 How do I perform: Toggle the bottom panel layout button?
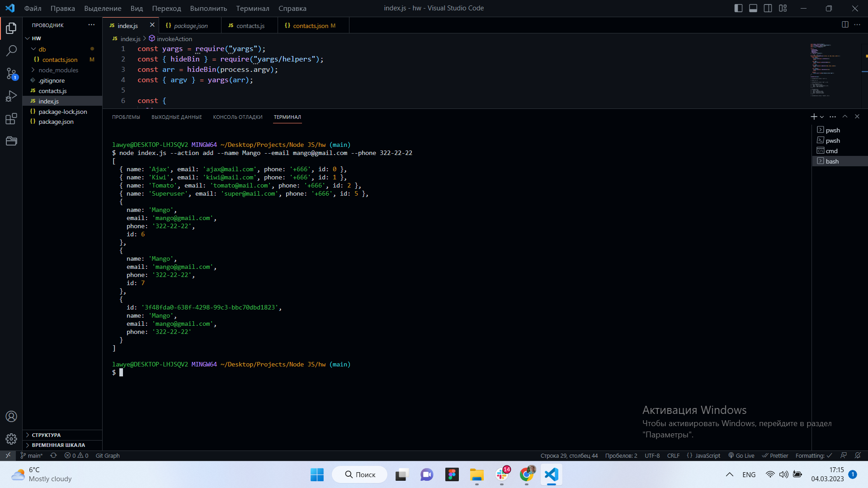[x=753, y=8]
